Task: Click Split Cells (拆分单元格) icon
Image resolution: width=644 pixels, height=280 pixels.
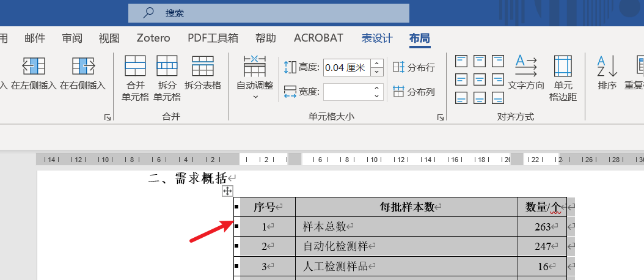Action: 167,66
